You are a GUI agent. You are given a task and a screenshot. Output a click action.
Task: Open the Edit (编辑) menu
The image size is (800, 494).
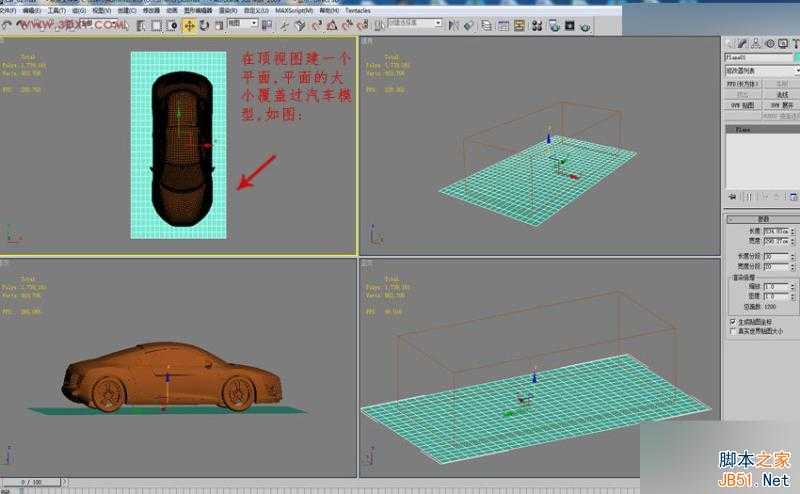point(31,11)
